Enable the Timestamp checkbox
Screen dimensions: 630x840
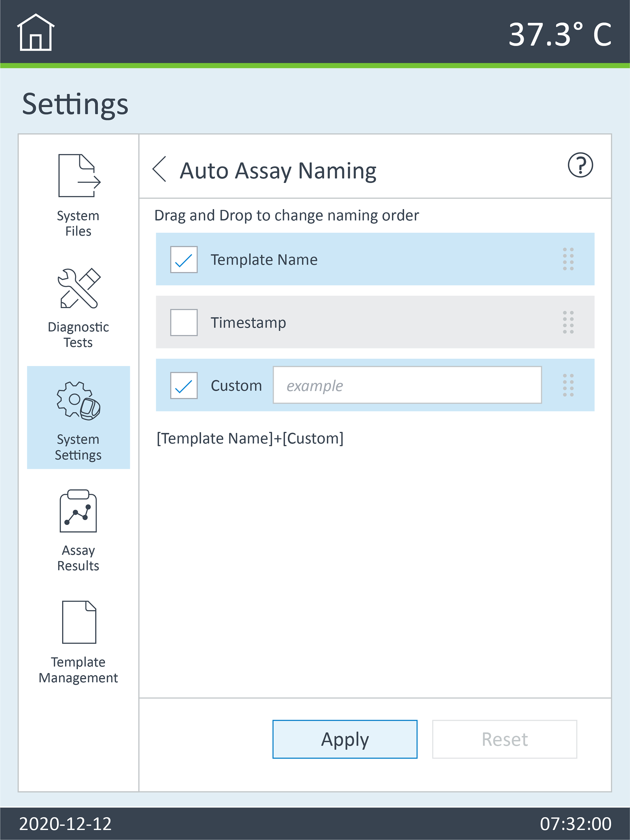point(184,323)
